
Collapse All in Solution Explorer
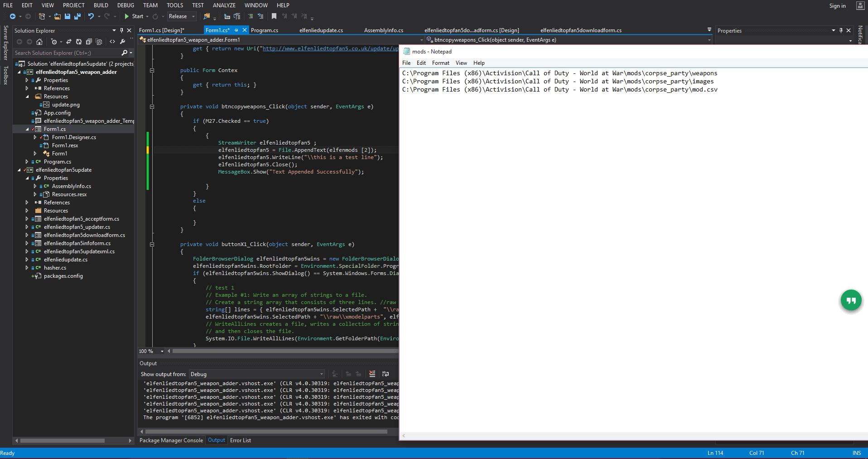pyautogui.click(x=89, y=42)
